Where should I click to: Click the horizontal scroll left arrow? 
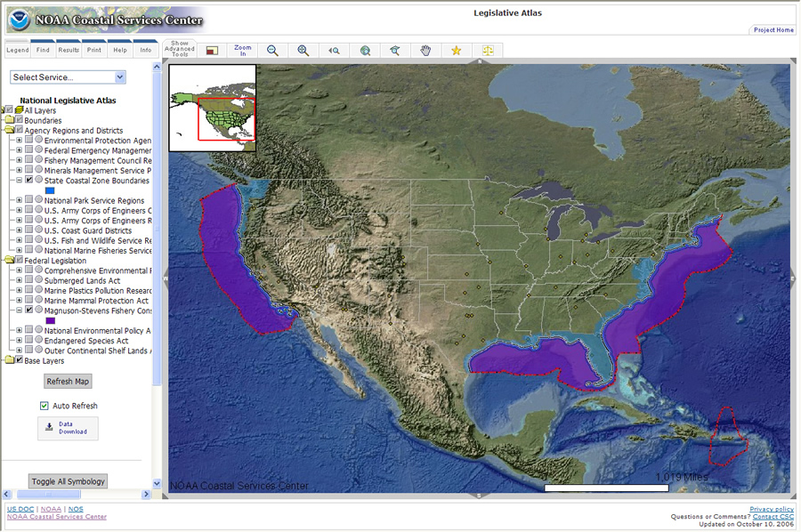click(6, 494)
